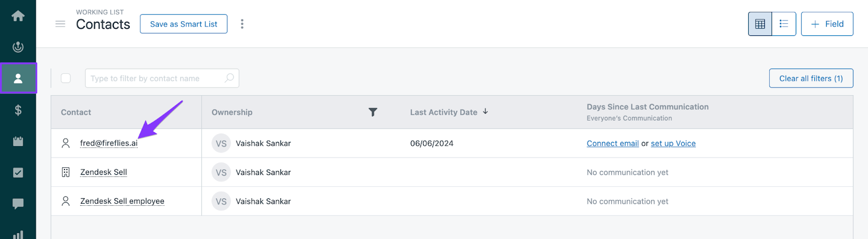Click the Ownership column filter icon
The width and height of the screenshot is (868, 239).
[x=373, y=112]
